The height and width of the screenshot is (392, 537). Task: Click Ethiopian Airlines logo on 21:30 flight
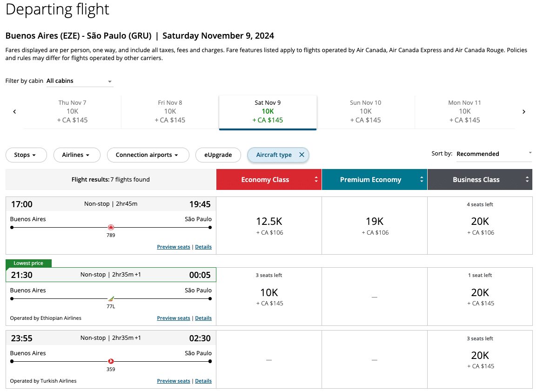tap(111, 298)
